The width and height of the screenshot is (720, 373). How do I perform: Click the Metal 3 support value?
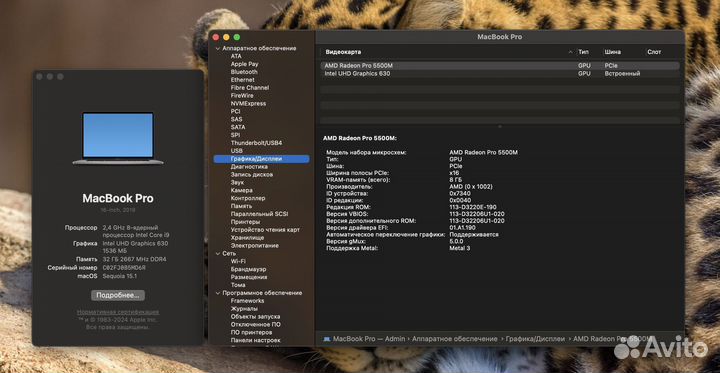click(x=460, y=248)
